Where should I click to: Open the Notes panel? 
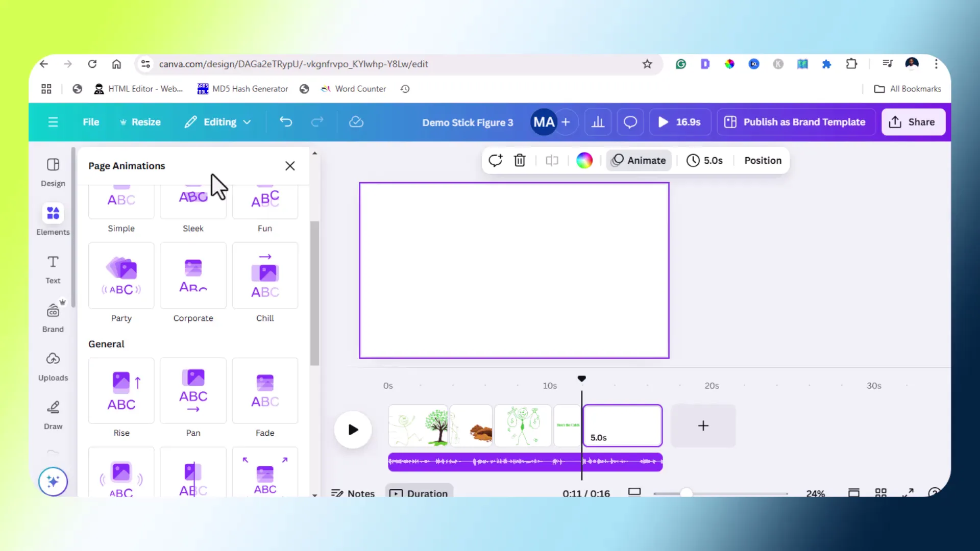tap(353, 493)
